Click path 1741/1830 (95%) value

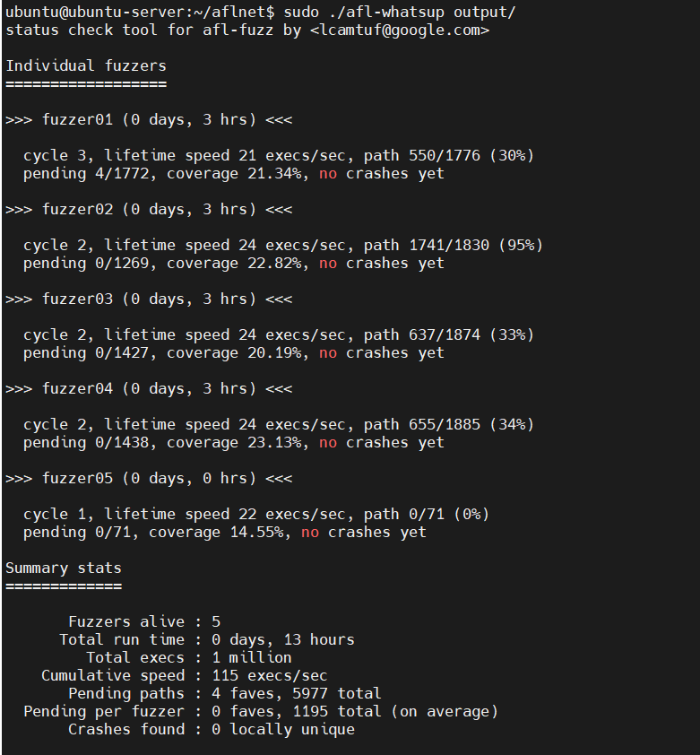click(x=454, y=245)
